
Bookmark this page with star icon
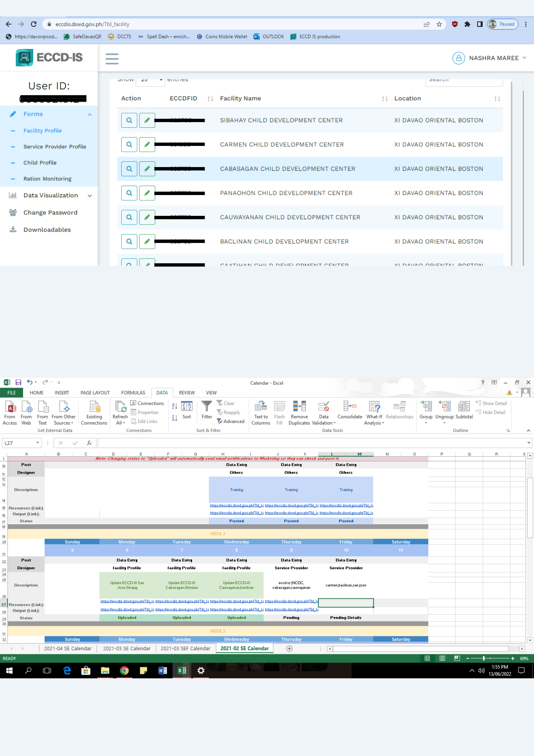point(439,24)
